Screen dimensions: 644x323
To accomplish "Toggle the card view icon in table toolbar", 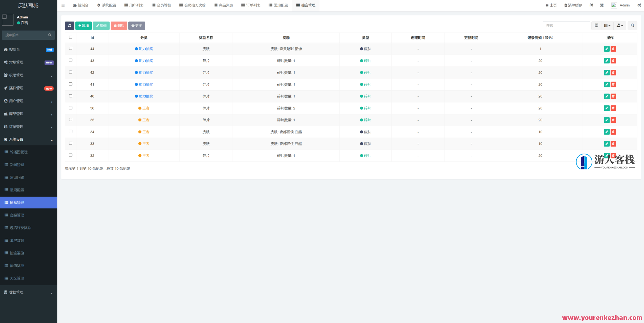I will [596, 26].
